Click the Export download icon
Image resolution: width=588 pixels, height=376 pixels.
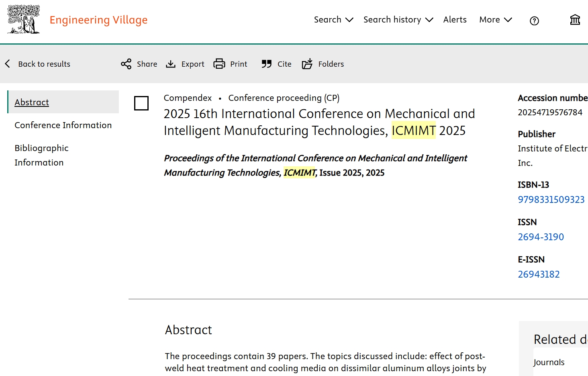[x=171, y=64]
